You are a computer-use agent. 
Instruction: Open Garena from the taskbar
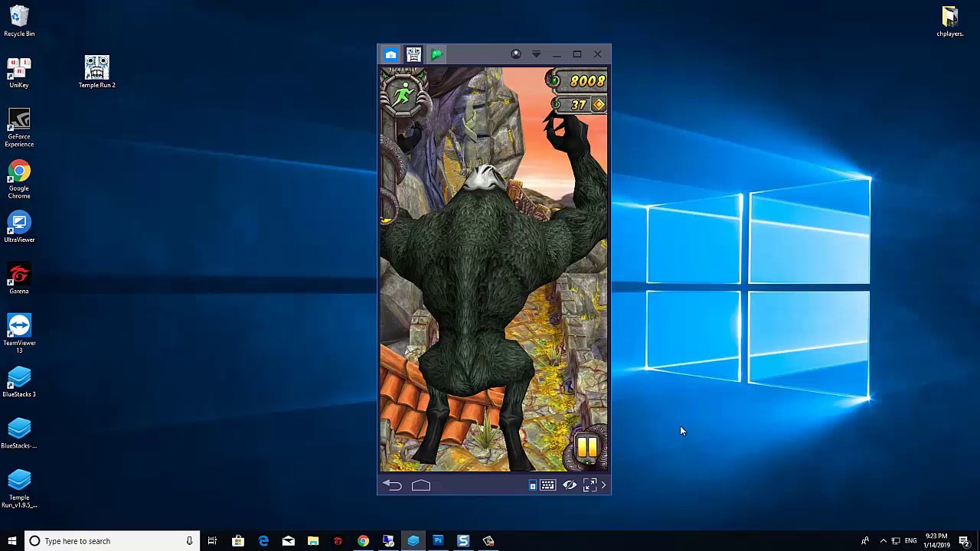[338, 541]
